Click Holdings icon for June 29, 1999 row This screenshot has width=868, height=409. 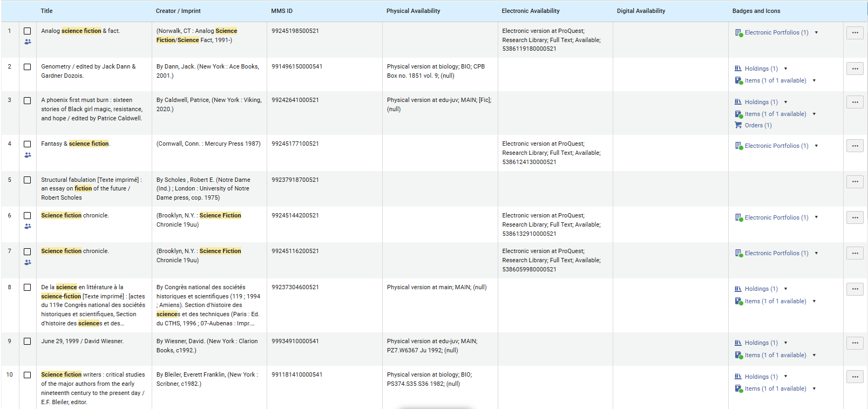[x=738, y=343]
